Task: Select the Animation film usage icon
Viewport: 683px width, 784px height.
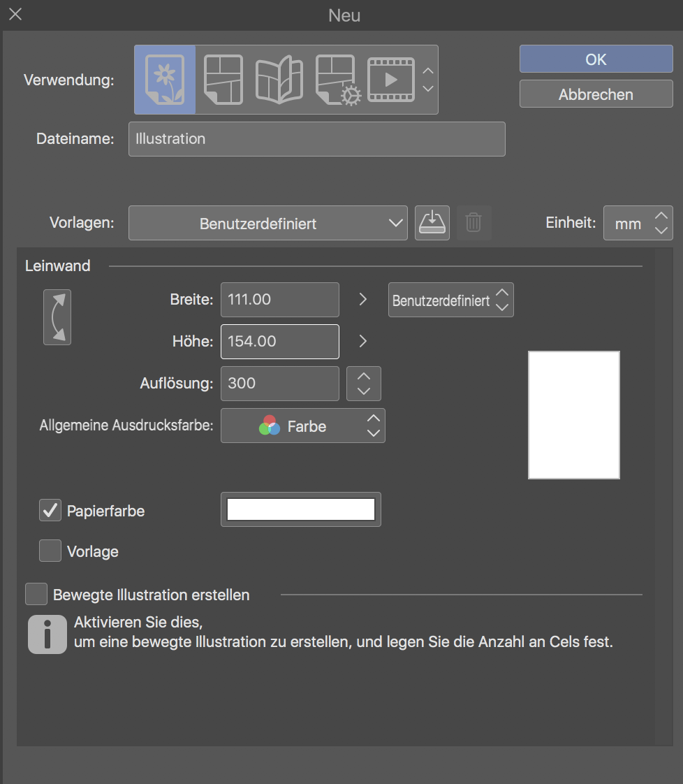Action: click(391, 80)
